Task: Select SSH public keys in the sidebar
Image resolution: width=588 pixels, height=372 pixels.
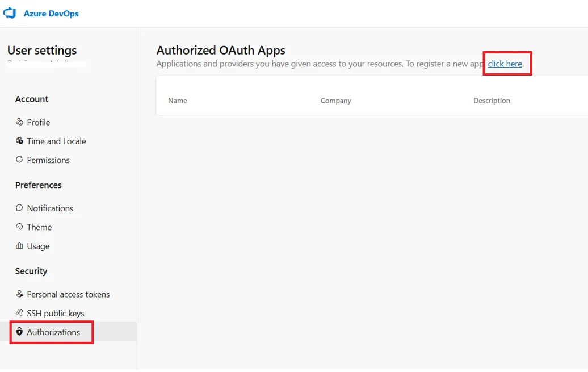Action: (55, 313)
